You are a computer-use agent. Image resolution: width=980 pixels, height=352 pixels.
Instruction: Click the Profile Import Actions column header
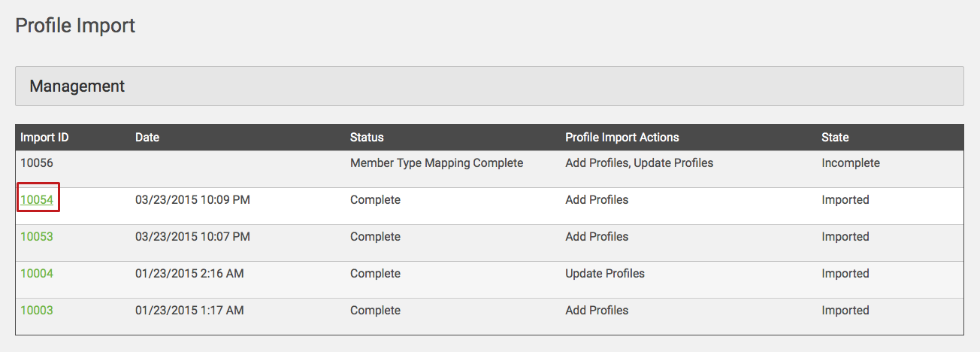(x=622, y=138)
